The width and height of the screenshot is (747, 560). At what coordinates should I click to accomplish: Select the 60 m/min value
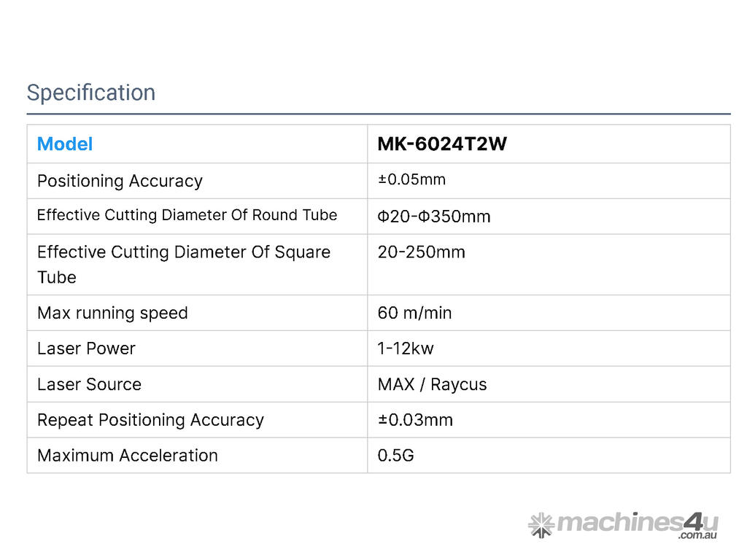click(414, 313)
